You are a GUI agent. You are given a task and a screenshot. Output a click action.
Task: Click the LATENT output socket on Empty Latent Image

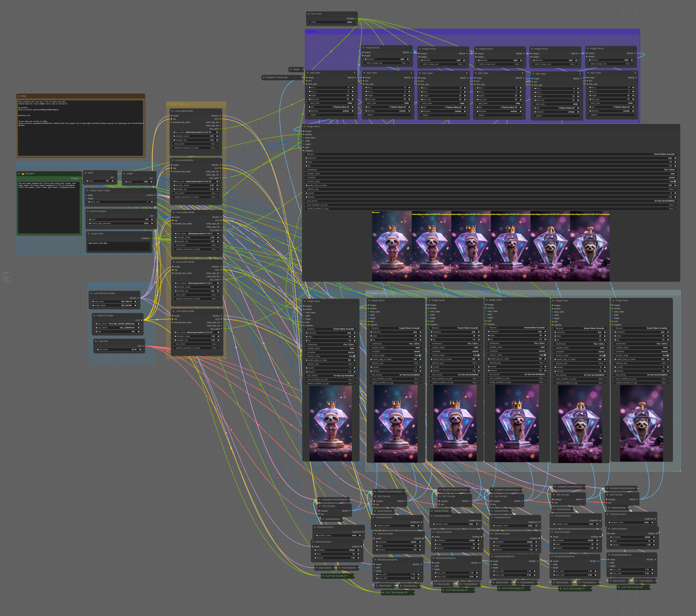pos(155,195)
